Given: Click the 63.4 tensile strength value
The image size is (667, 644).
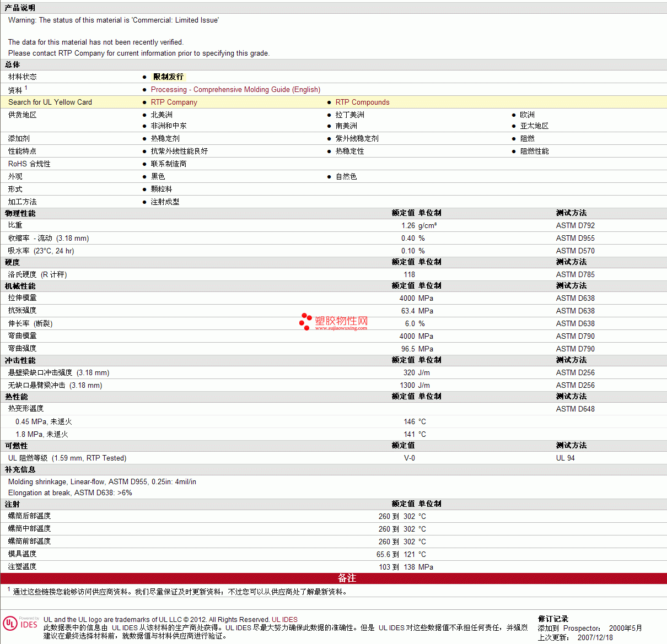Looking at the screenshot, I should [x=408, y=311].
